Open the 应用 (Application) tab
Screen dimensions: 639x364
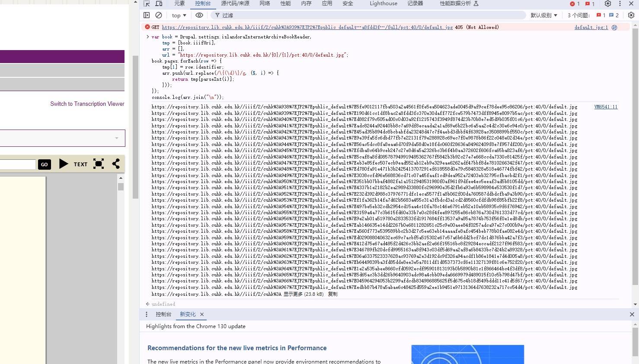[x=327, y=3]
